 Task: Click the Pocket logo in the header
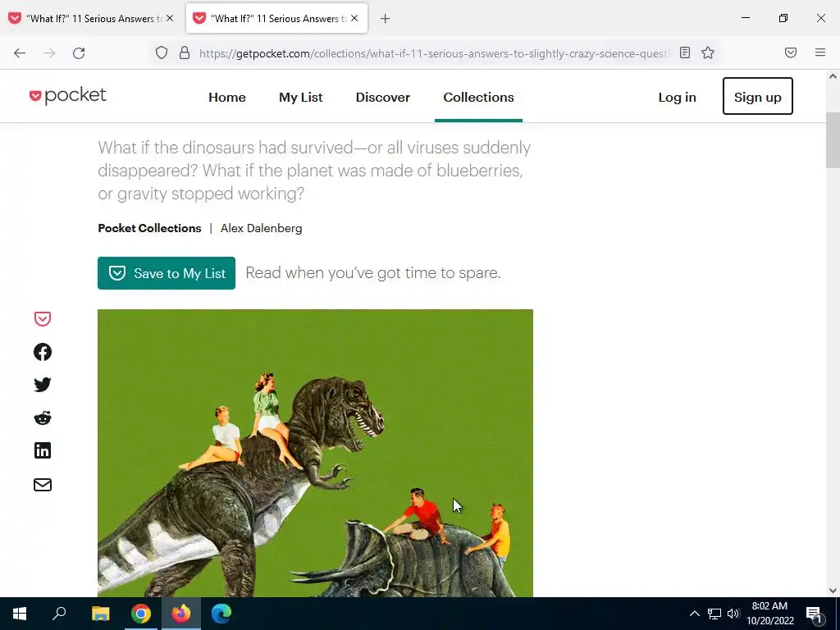click(68, 96)
